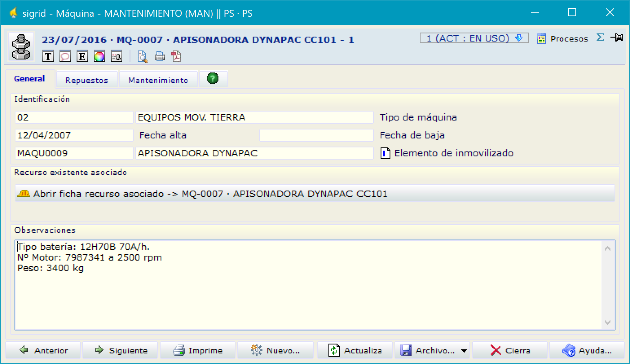Click the Tipo de máquina label

418,117
